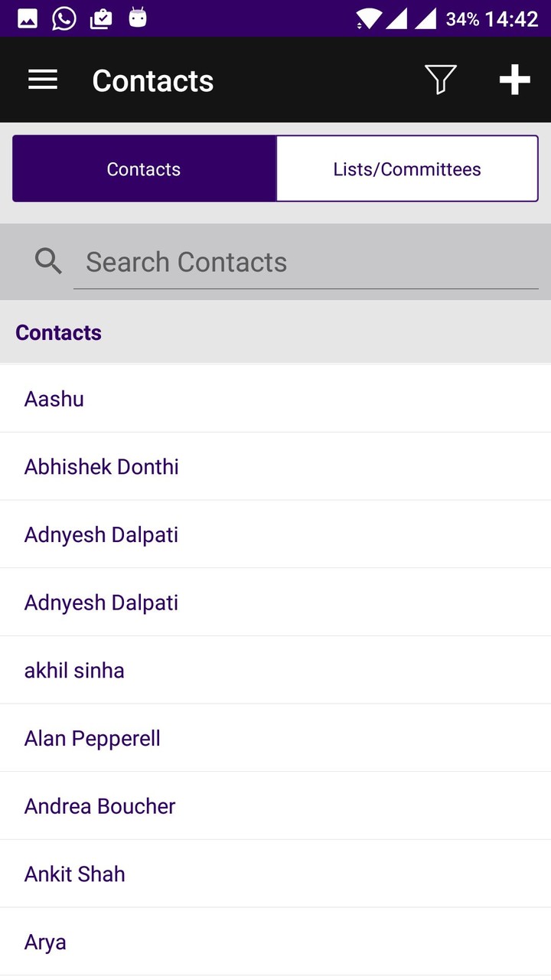The height and width of the screenshot is (980, 551).
Task: Add a new contact with plus icon
Action: [x=515, y=80]
